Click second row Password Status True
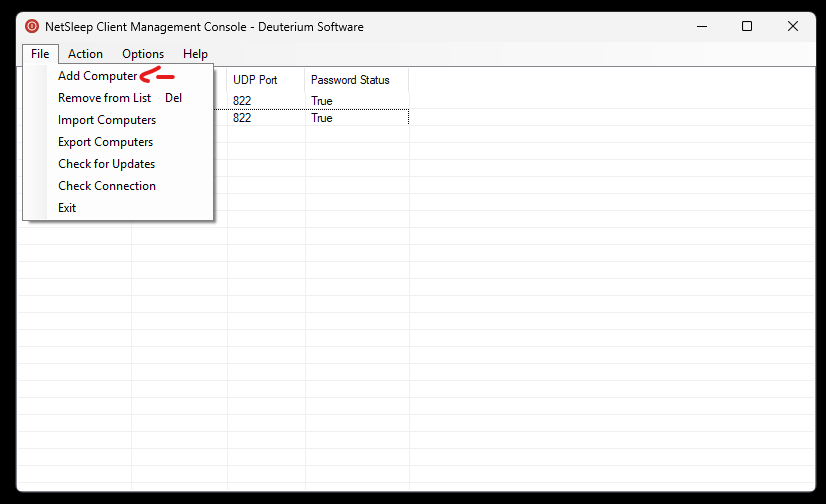Viewport: 826px width, 504px height. click(322, 117)
